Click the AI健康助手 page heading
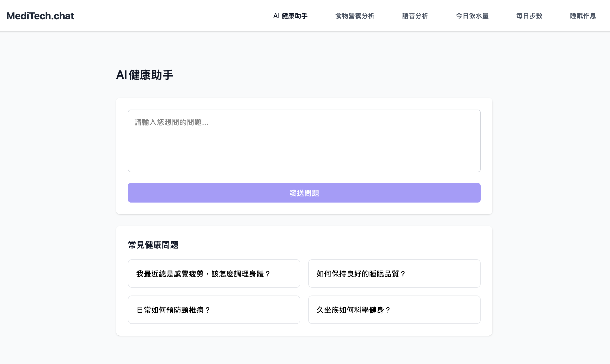The width and height of the screenshot is (610, 364). [144, 75]
